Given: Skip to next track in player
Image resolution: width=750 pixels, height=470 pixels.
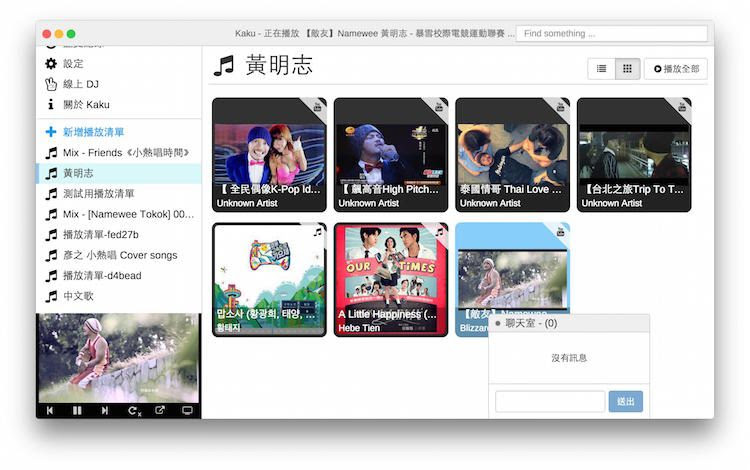Looking at the screenshot, I should 105,410.
